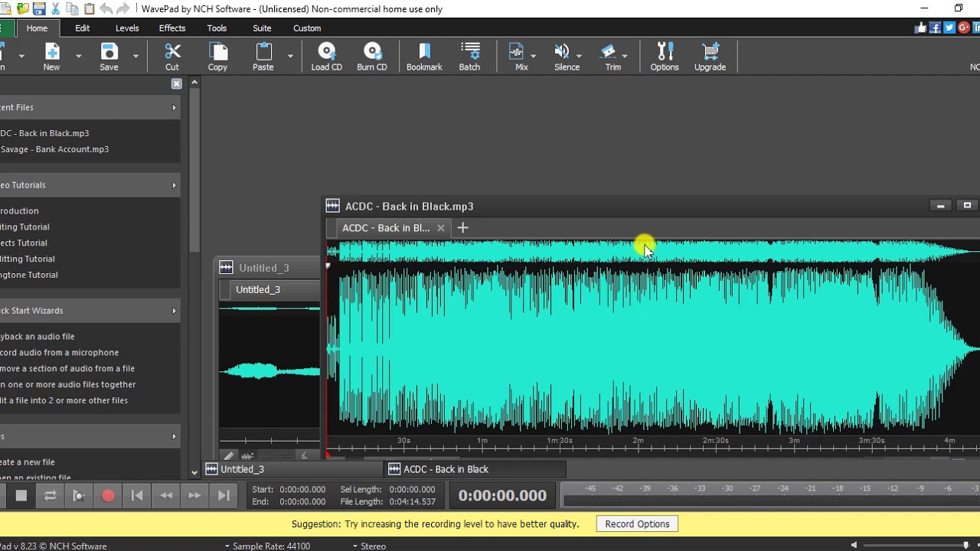Open the Mix dropdown arrow
Image resolution: width=980 pixels, height=551 pixels.
[534, 56]
